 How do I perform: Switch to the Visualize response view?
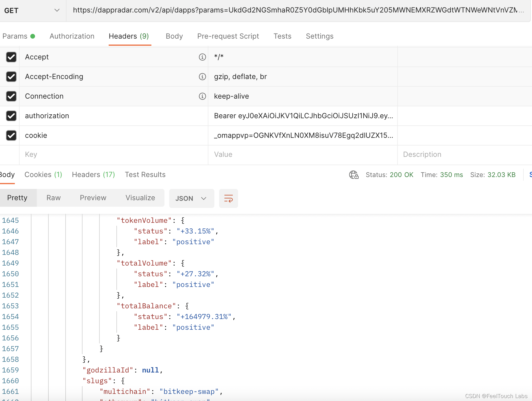click(x=140, y=198)
